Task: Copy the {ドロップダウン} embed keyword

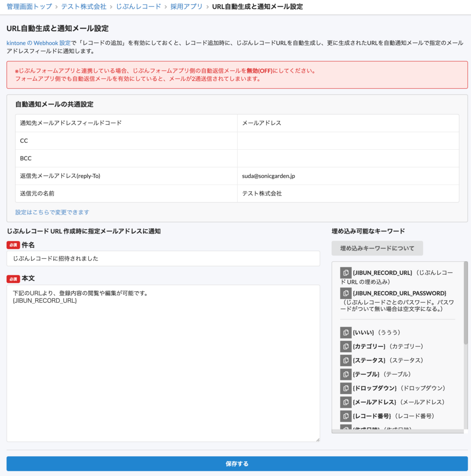Action: tap(345, 388)
